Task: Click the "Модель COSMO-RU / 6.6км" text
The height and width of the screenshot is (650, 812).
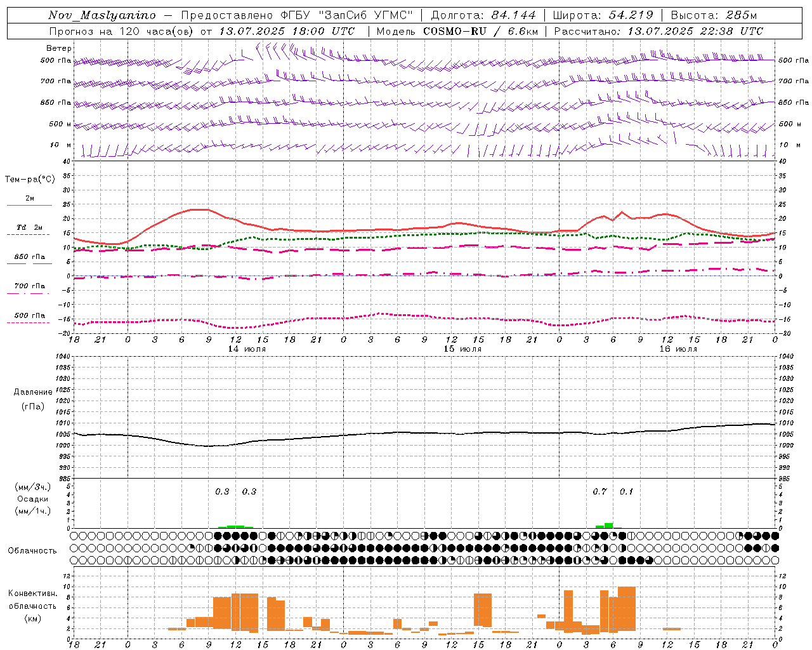Action: click(457, 31)
